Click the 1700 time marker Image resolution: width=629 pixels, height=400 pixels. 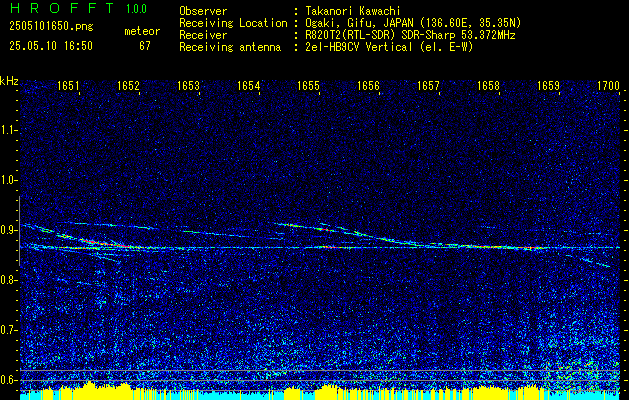609,85
